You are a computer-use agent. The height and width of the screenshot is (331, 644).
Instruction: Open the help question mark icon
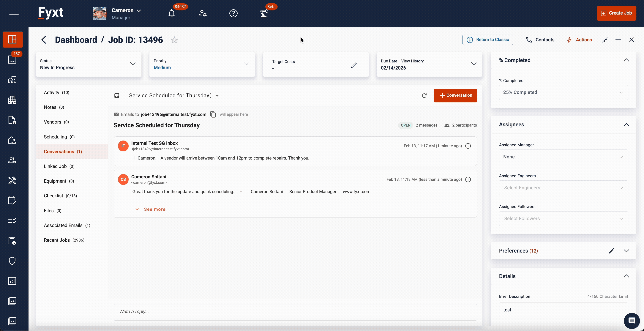tap(233, 13)
